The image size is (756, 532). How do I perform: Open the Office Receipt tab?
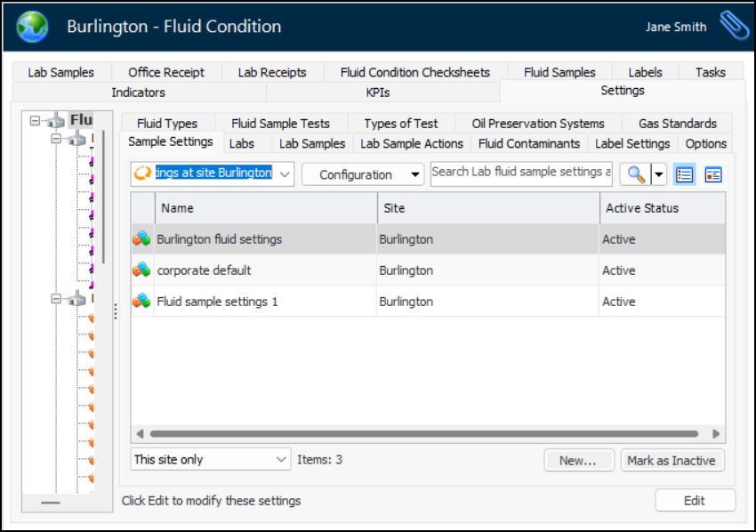pyautogui.click(x=166, y=72)
